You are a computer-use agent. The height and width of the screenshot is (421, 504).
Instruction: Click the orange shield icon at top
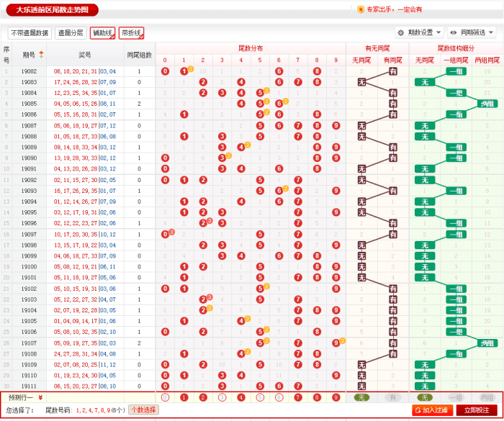click(x=361, y=10)
